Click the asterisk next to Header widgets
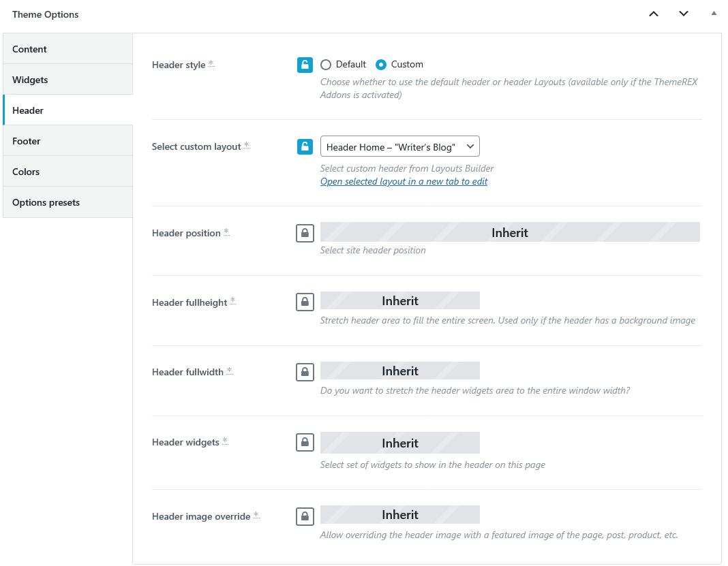728x566 pixels. point(225,441)
